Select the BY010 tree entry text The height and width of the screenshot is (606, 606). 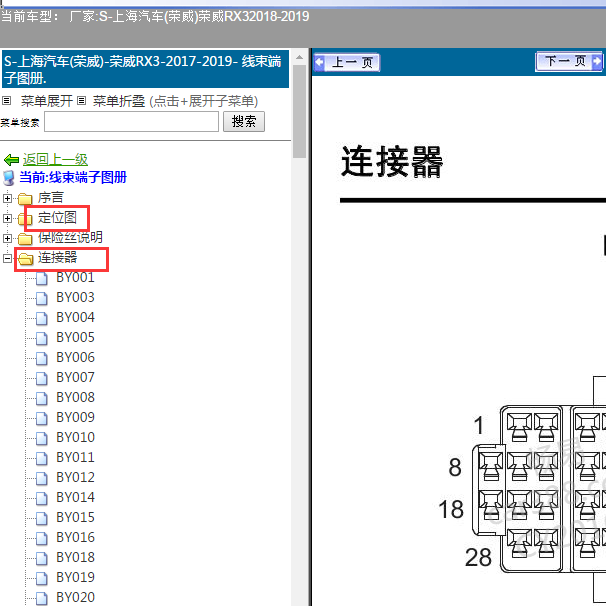click(x=75, y=437)
